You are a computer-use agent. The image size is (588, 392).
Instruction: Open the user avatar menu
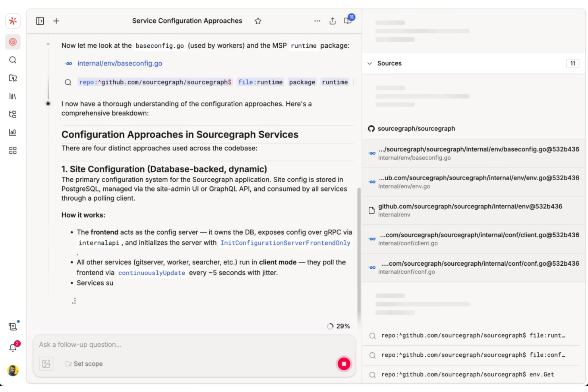(13, 371)
